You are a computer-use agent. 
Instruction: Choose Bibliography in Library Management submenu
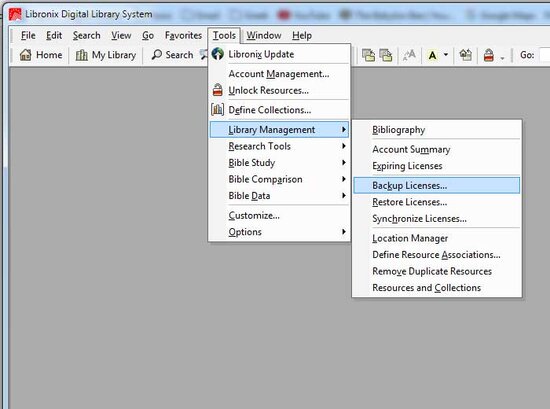[437, 129]
